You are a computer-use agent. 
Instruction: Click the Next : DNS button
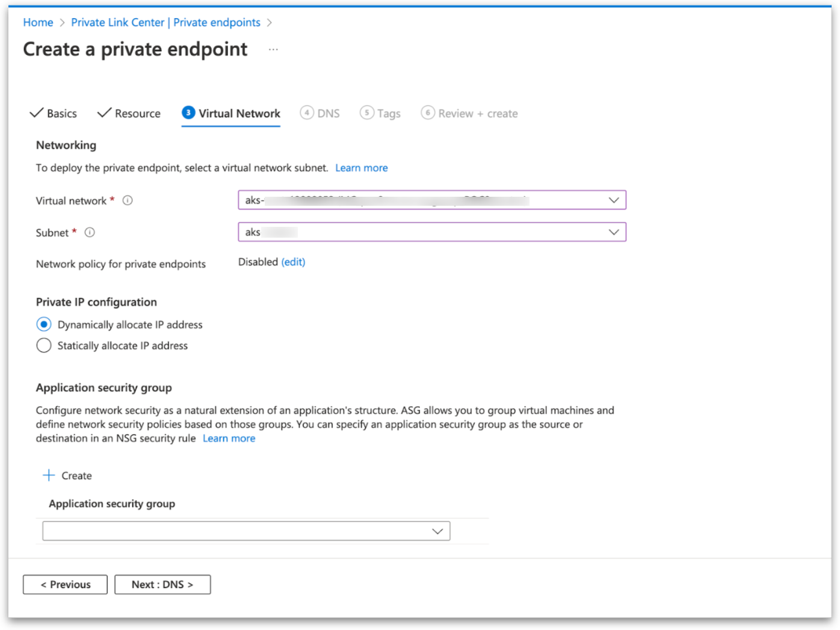(162, 584)
